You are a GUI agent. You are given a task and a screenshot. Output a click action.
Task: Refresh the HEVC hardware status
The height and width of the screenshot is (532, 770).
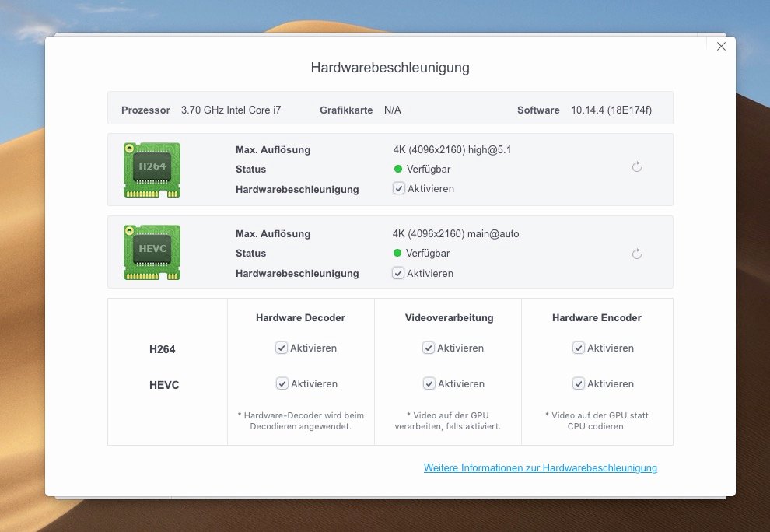(637, 254)
